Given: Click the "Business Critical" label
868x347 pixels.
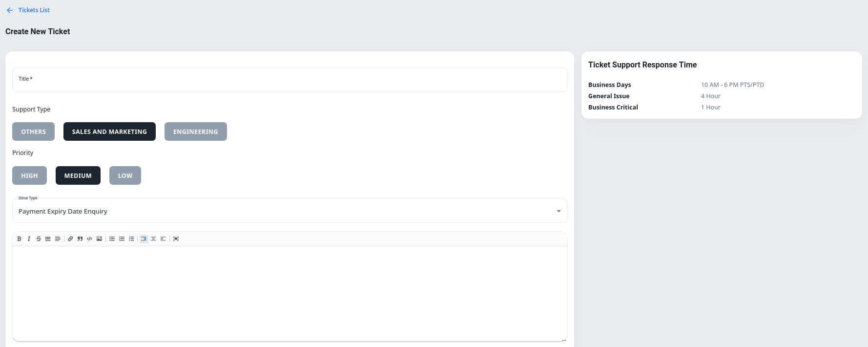Looking at the screenshot, I should (613, 108).
